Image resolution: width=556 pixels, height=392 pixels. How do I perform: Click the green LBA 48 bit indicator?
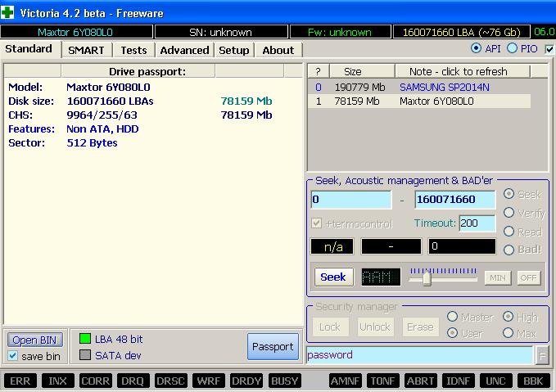coord(85,339)
